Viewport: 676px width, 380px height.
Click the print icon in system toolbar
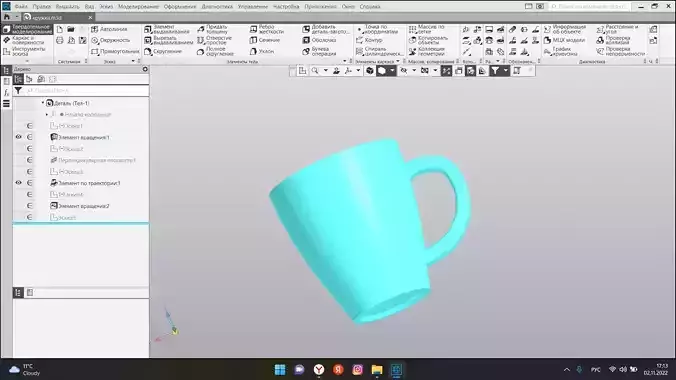pos(60,40)
